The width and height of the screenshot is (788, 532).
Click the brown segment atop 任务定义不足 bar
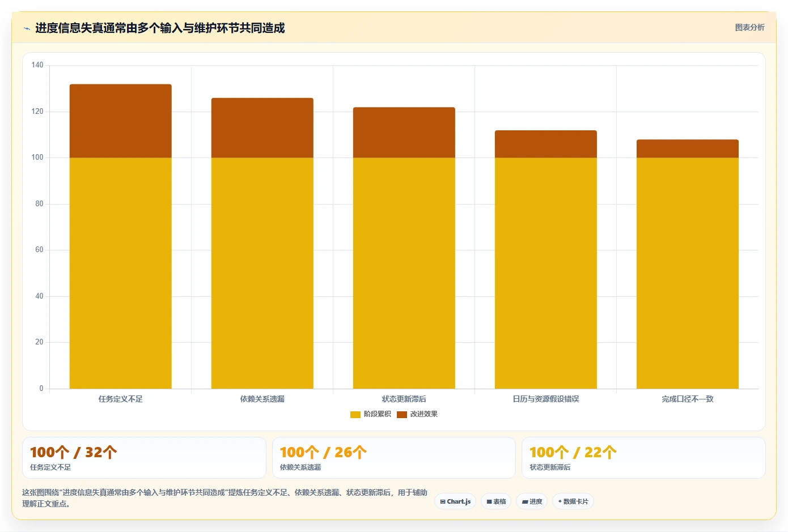coord(121,121)
